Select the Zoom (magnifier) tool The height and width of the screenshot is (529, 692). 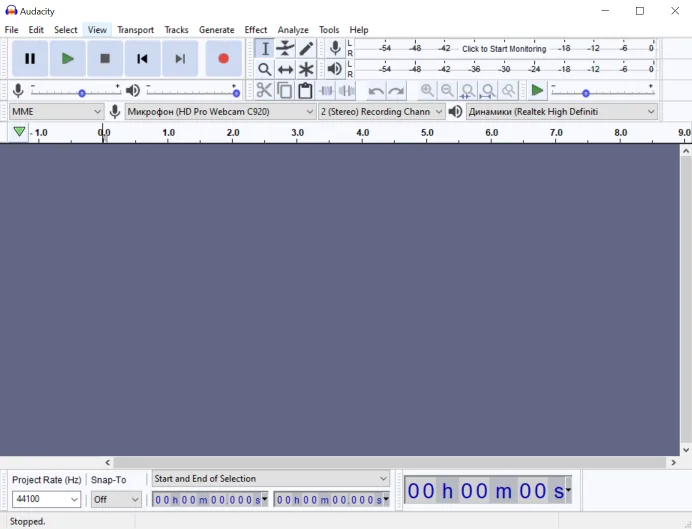(265, 69)
